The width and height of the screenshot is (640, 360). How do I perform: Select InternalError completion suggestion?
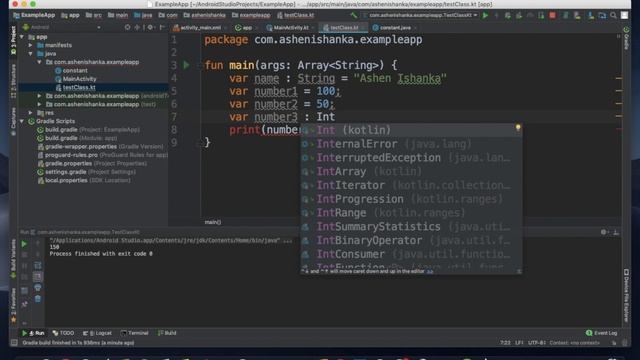point(411,144)
